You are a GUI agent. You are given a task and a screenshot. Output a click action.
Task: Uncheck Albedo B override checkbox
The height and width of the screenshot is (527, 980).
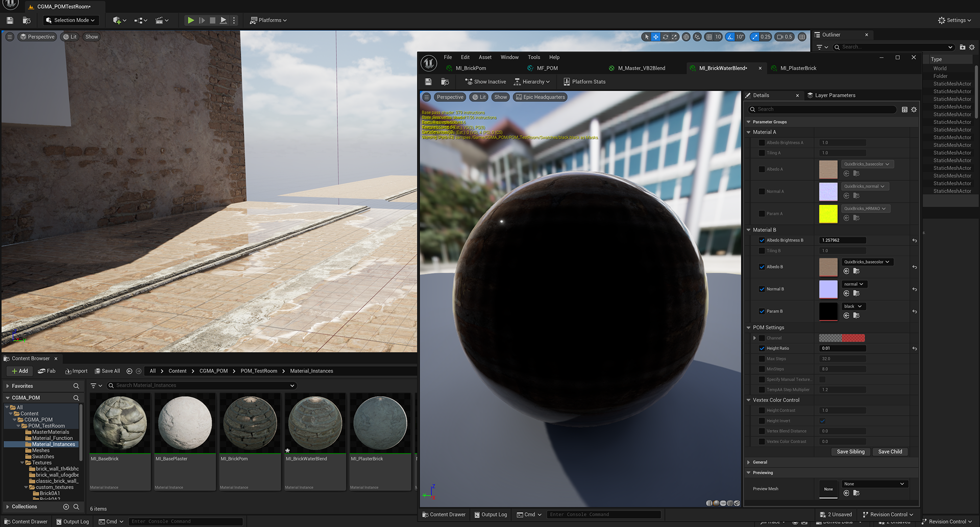tap(762, 267)
